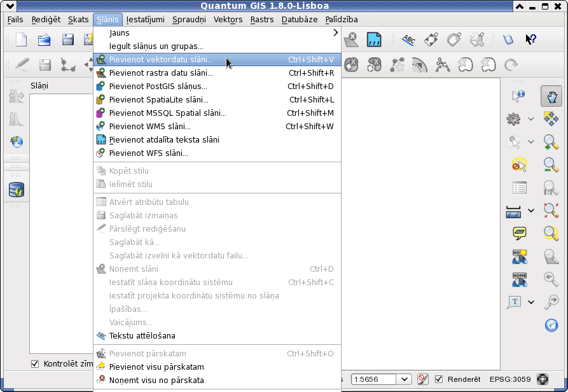
Task: Open the Palīdzība menu
Action: [x=342, y=20]
